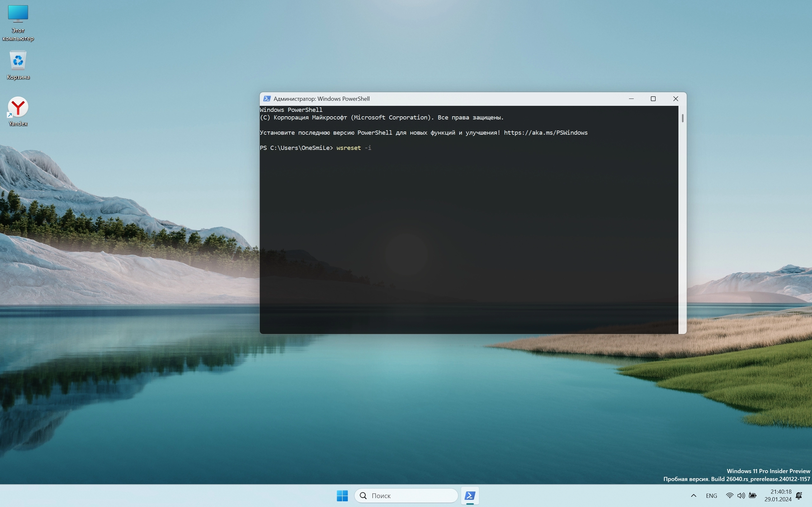Viewport: 812px width, 507px height.
Task: Click the Поиск taskbar search field
Action: click(406, 495)
